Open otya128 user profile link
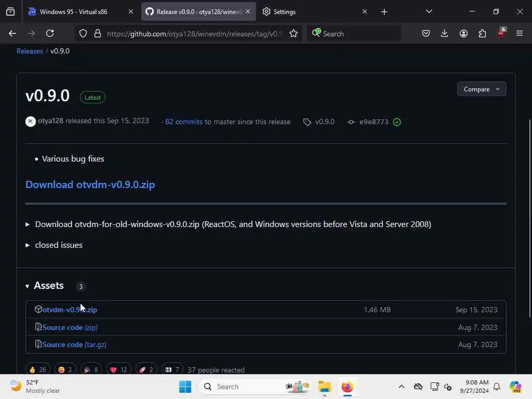The height and width of the screenshot is (399, 532). tap(50, 121)
